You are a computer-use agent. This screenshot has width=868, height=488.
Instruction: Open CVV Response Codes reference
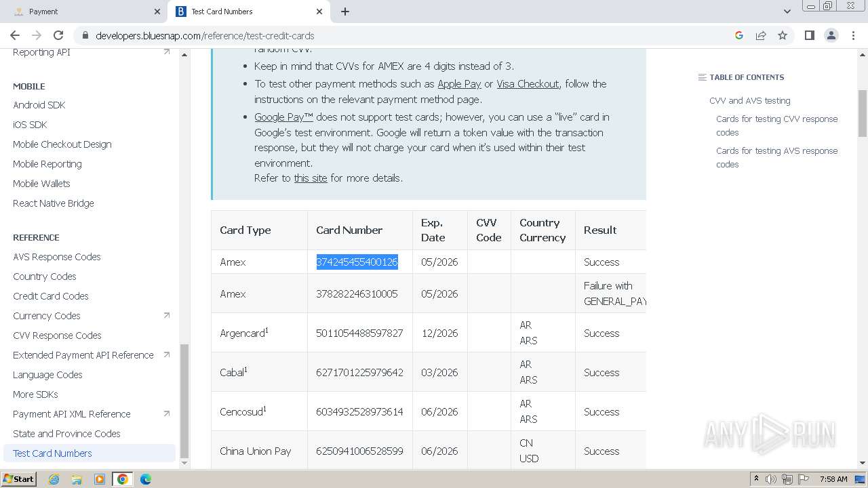(57, 335)
